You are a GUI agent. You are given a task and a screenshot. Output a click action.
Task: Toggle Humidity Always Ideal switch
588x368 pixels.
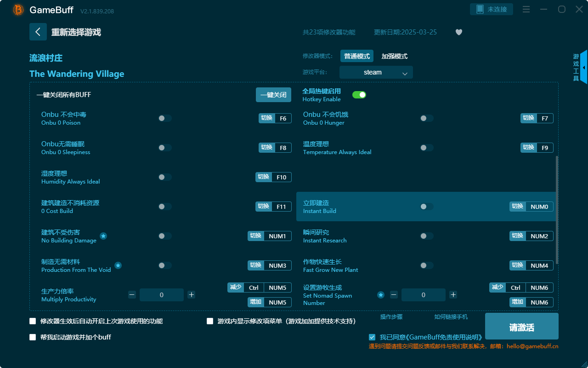[165, 177]
